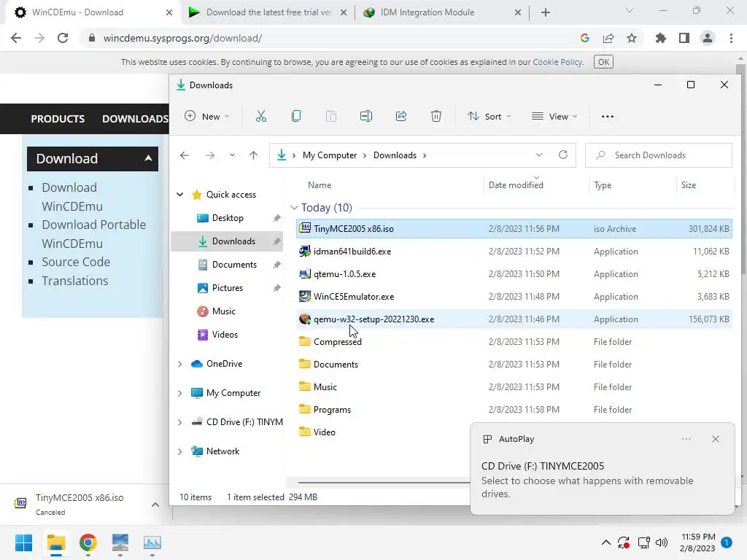Select qemu-w32-setup-20221230.exe file
This screenshot has height=560, width=747.
tap(514, 319)
